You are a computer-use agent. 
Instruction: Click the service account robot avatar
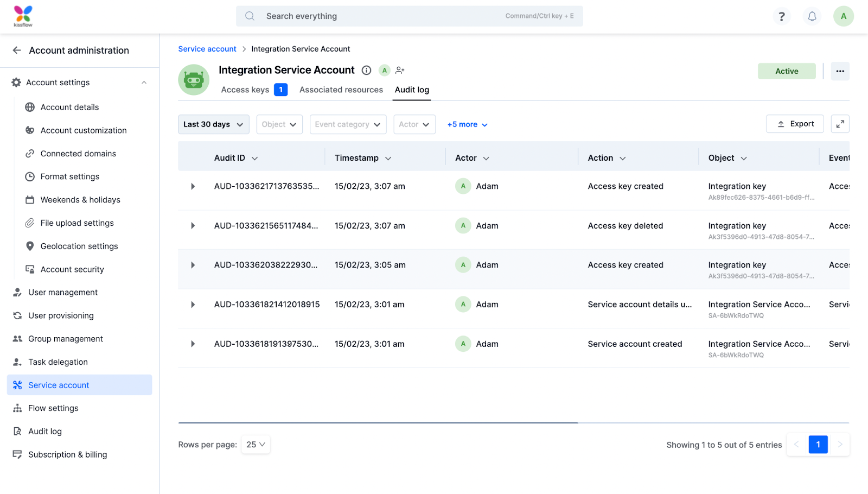(x=194, y=80)
